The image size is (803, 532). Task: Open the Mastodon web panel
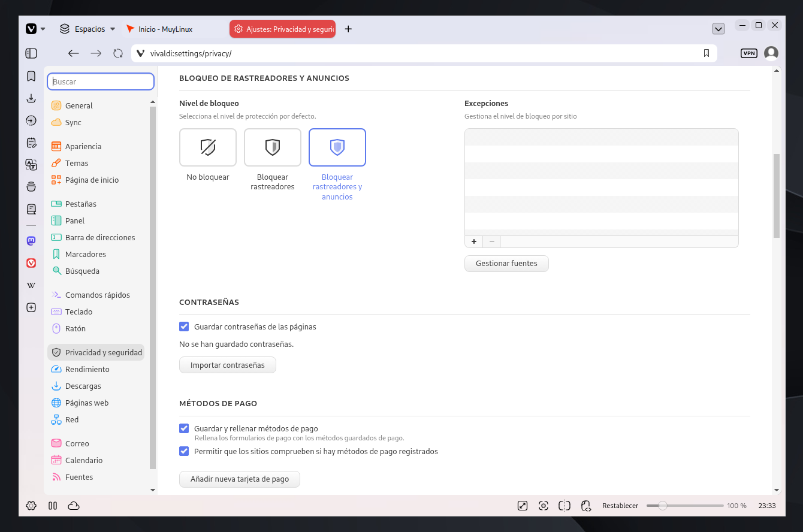(x=31, y=240)
